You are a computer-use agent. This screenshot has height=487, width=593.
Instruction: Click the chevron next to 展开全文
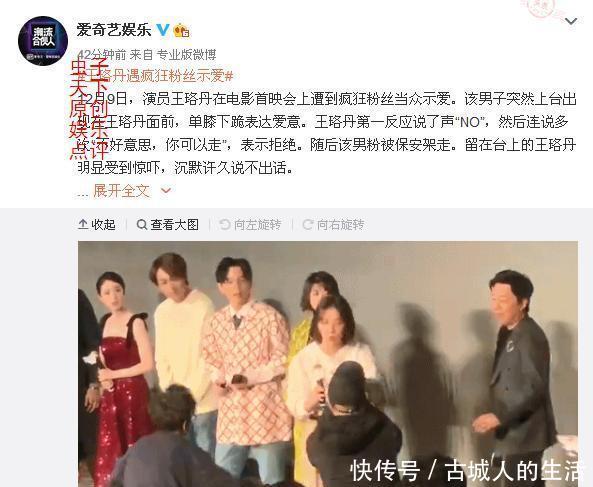[166, 191]
